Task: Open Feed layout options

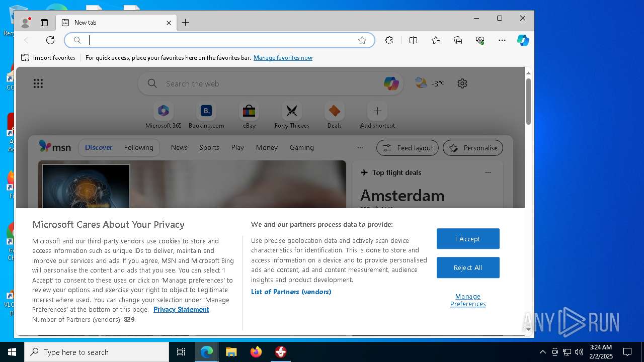Action: pyautogui.click(x=408, y=148)
